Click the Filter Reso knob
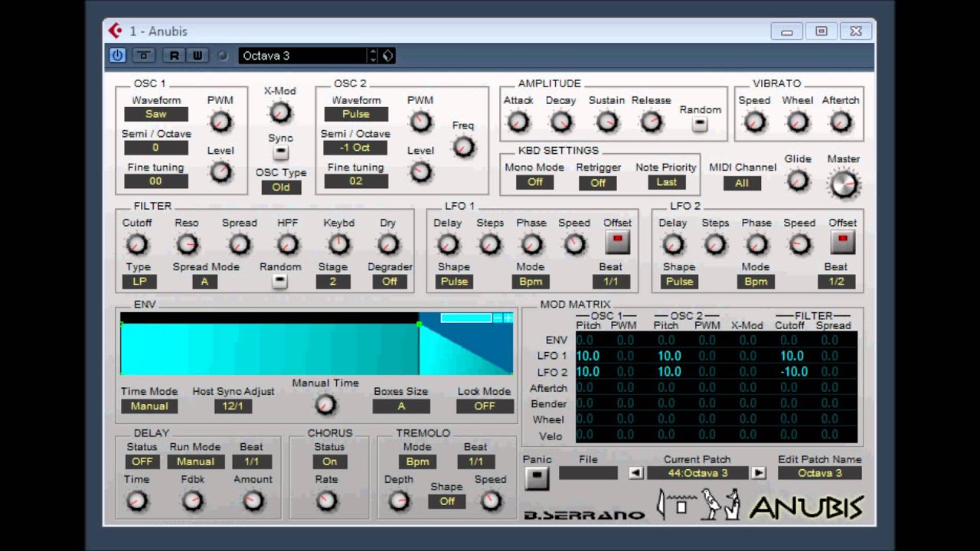This screenshot has height=551, width=980. click(187, 244)
